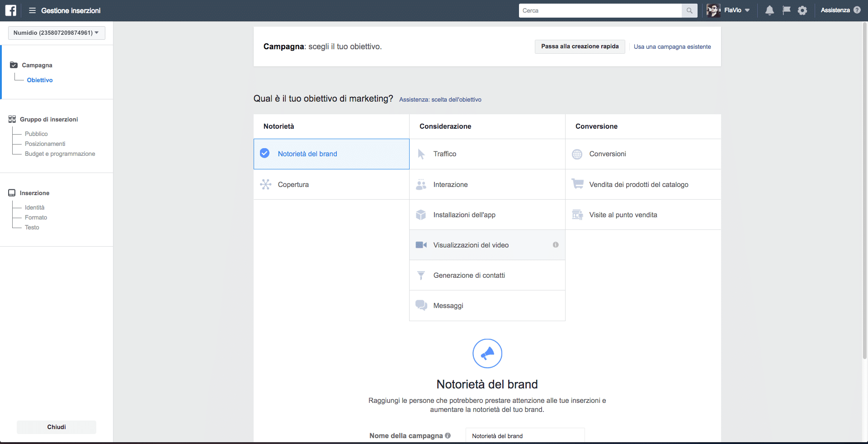Click the Conversione column header
Viewport: 868px width, 444px height.
pos(597,126)
